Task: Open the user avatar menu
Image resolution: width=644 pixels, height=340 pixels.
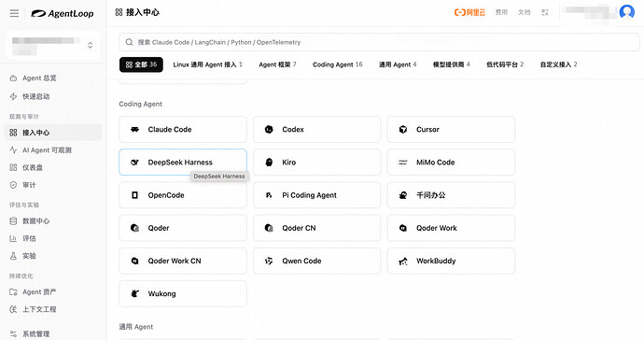Action: pos(627,12)
